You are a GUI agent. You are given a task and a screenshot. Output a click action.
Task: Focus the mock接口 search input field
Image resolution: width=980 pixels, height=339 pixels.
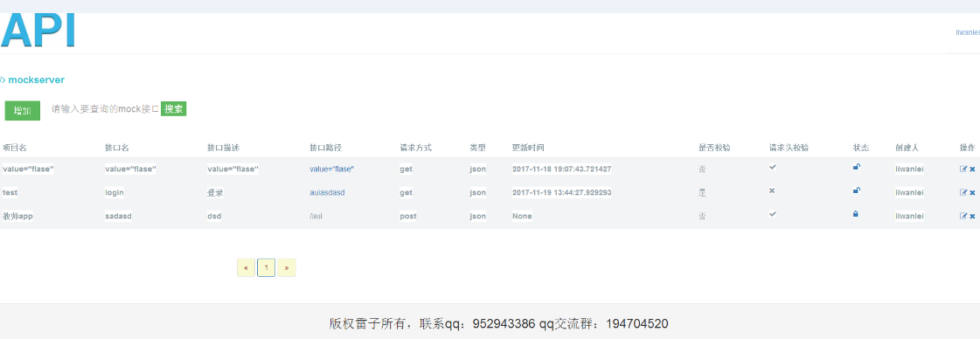pos(105,108)
